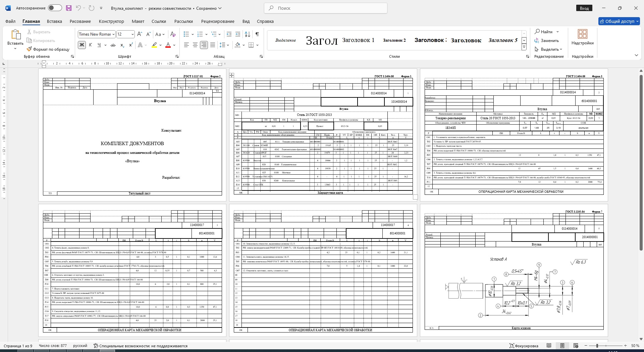Toggle the AutoSave (Автосохранение) switch

(x=55, y=8)
